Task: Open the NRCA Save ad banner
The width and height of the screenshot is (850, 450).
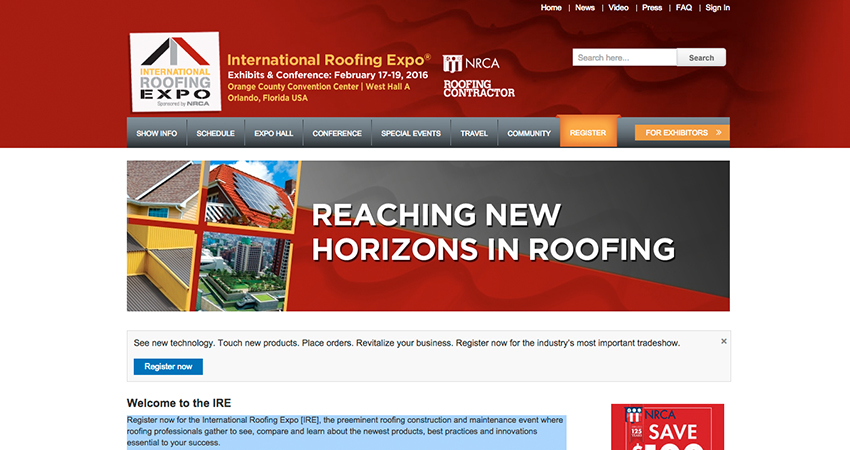Action: [x=667, y=427]
